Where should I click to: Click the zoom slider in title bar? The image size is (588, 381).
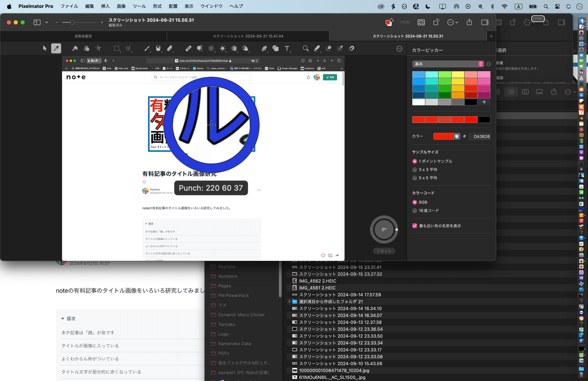pyautogui.click(x=78, y=22)
